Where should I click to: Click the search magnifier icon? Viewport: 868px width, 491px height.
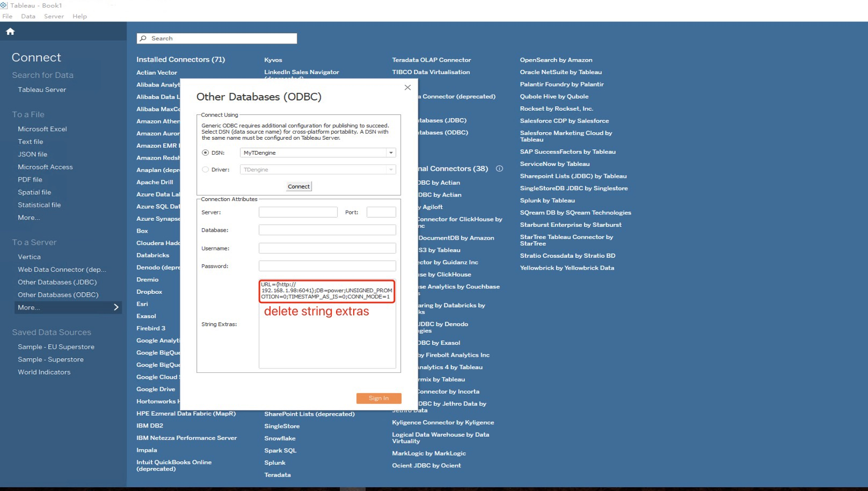(143, 39)
